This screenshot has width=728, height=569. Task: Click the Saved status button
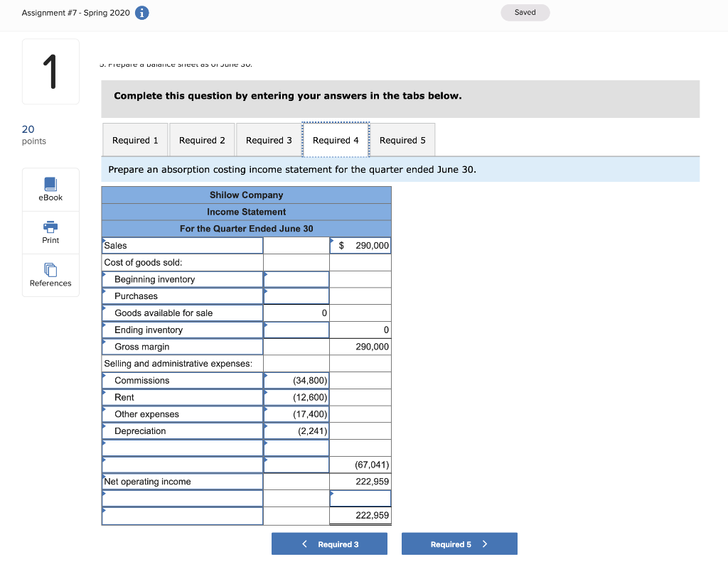525,12
